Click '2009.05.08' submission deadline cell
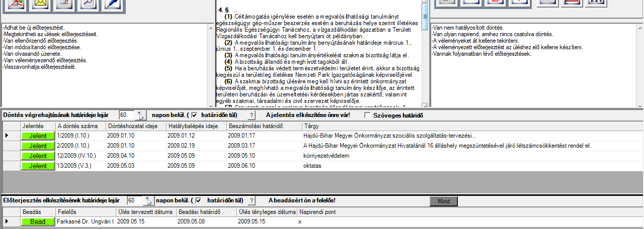644x229 pixels. pos(206,221)
